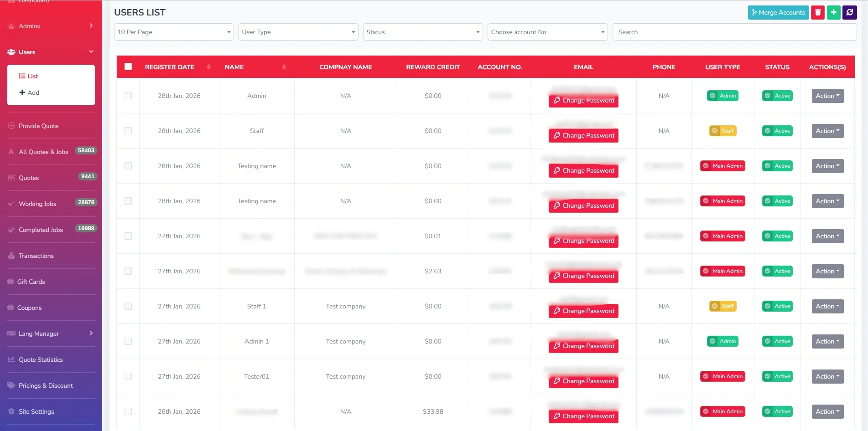Open the User Type filter dropdown

pos(298,32)
